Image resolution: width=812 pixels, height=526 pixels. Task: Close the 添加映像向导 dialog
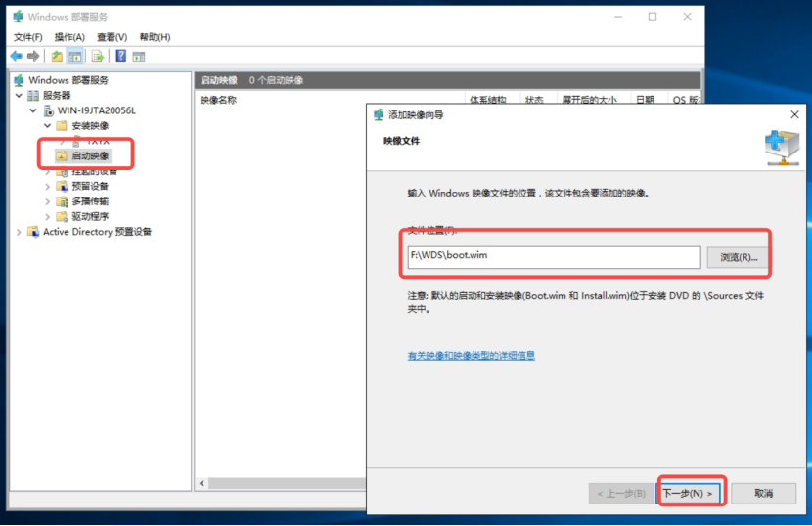pos(795,114)
